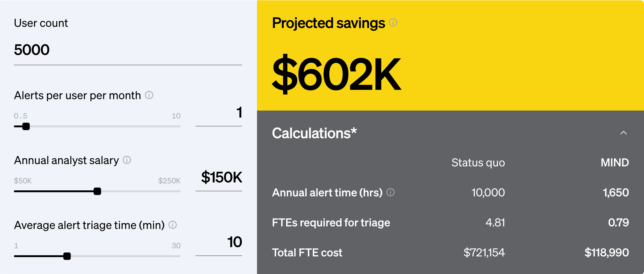
Task: Click the $721,154 status quo FTE cost
Action: (x=484, y=253)
